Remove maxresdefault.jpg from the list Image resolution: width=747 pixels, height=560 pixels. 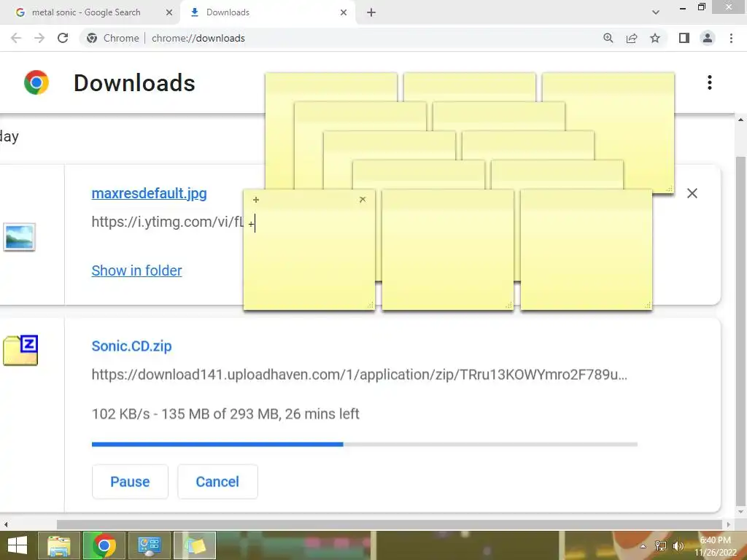click(x=692, y=192)
